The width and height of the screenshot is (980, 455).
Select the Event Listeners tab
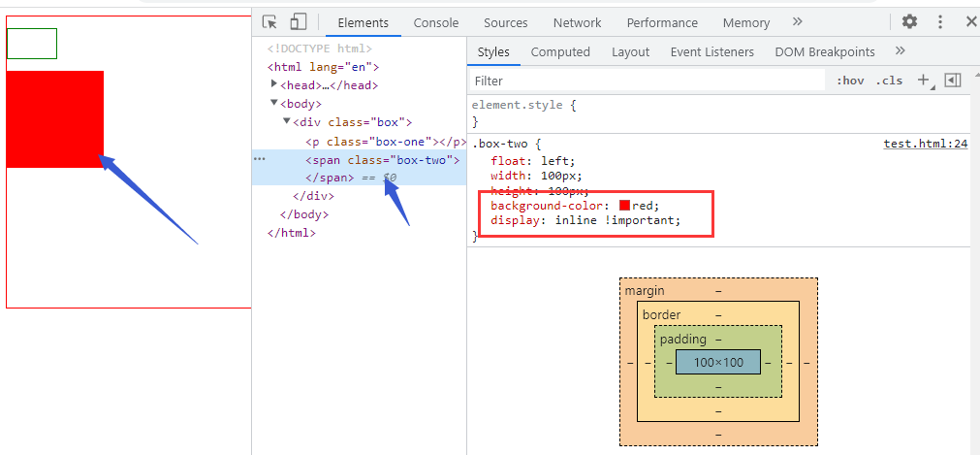712,52
